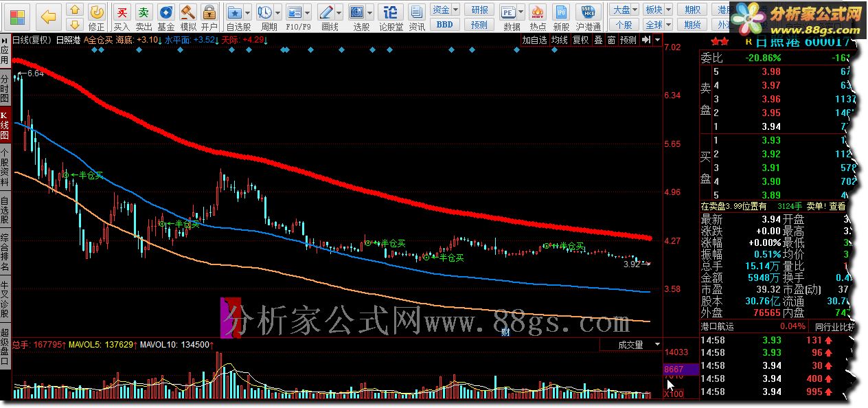The width and height of the screenshot is (868, 408).
Task: Click the skip-to-end arrow icon in chart toolbar
Action: pos(647,40)
